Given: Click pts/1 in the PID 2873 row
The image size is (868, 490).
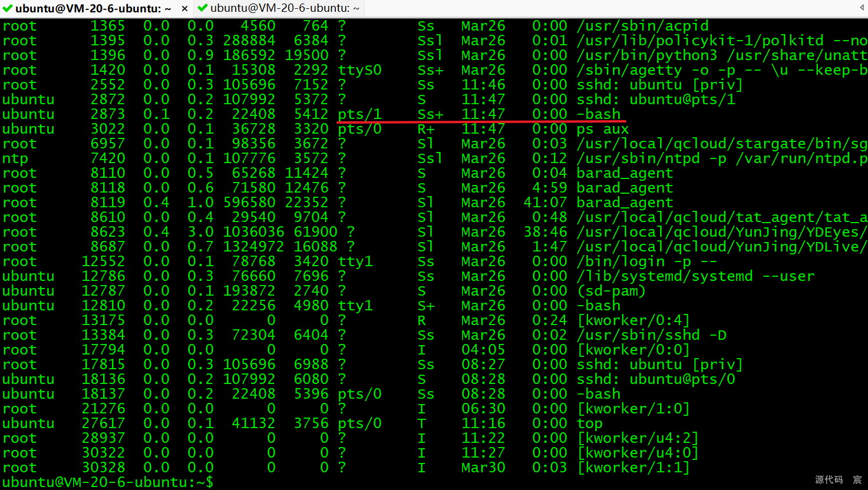Looking at the screenshot, I should [x=360, y=114].
